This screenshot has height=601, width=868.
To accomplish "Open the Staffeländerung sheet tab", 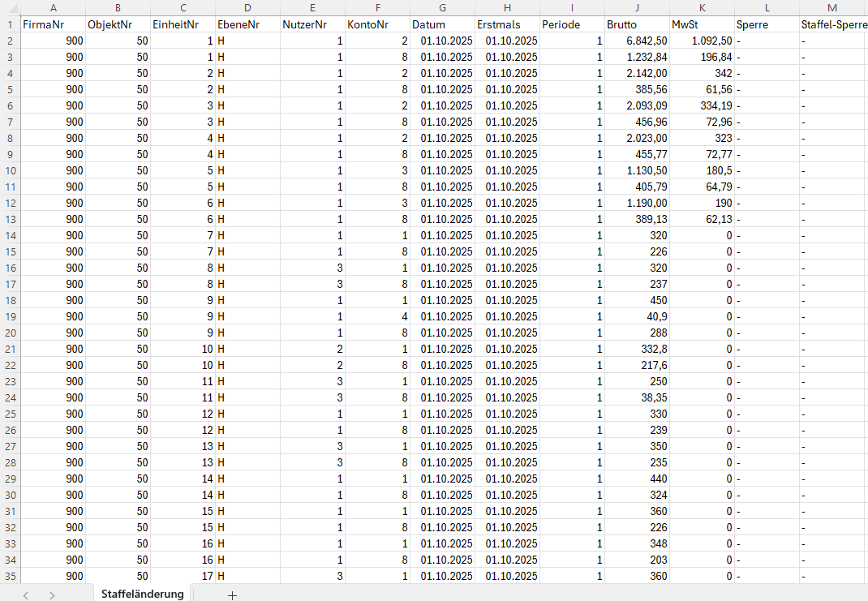I will pyautogui.click(x=142, y=594).
